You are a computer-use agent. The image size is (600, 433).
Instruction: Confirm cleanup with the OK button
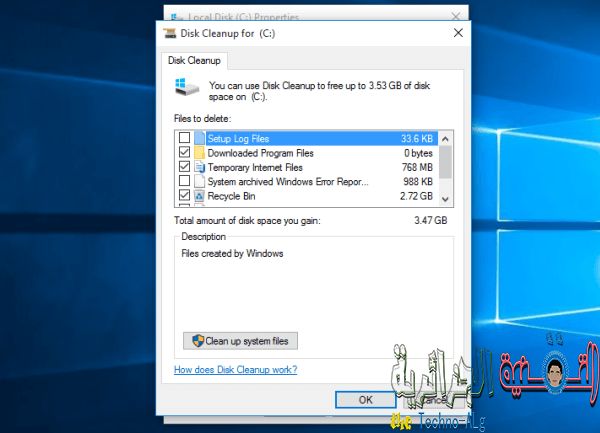365,400
